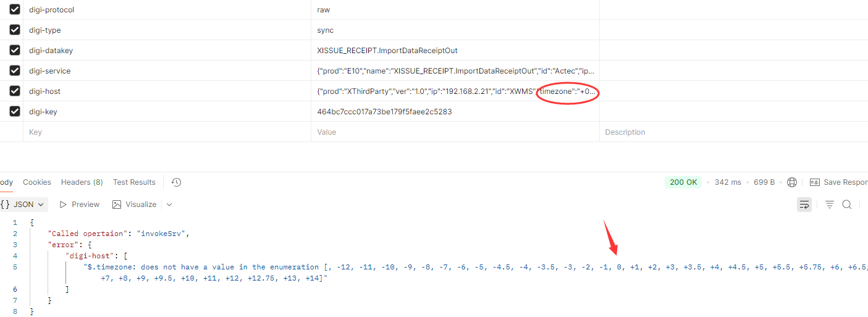This screenshot has width=868, height=317.
Task: Toggle the digi-key header checkbox
Action: pos(15,112)
